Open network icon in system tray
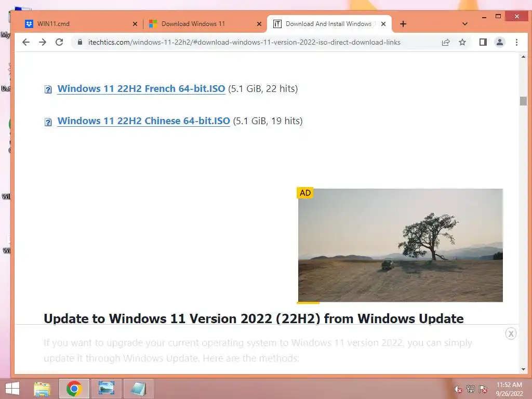The width and height of the screenshot is (532, 399). coord(470,389)
